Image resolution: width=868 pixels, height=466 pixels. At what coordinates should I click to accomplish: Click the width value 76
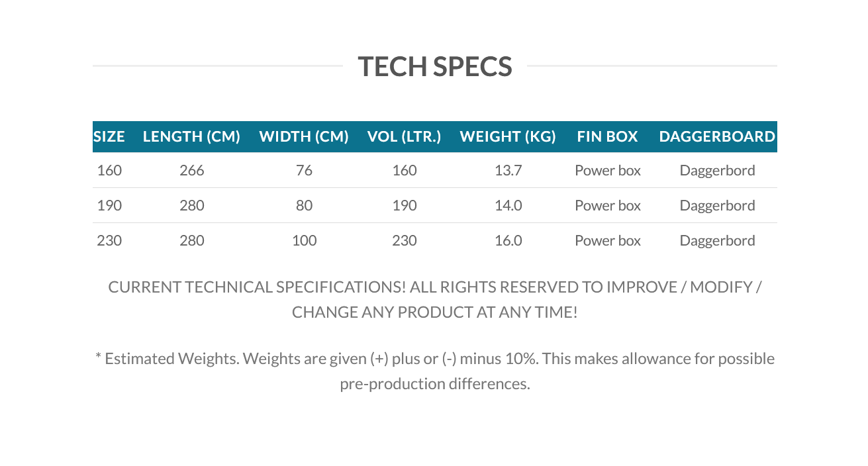(x=305, y=170)
